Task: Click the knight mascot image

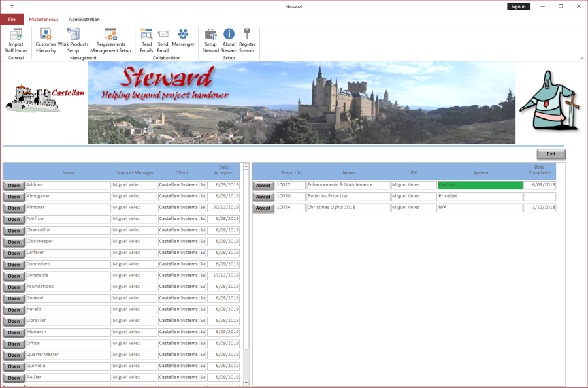Action: pyautogui.click(x=549, y=100)
